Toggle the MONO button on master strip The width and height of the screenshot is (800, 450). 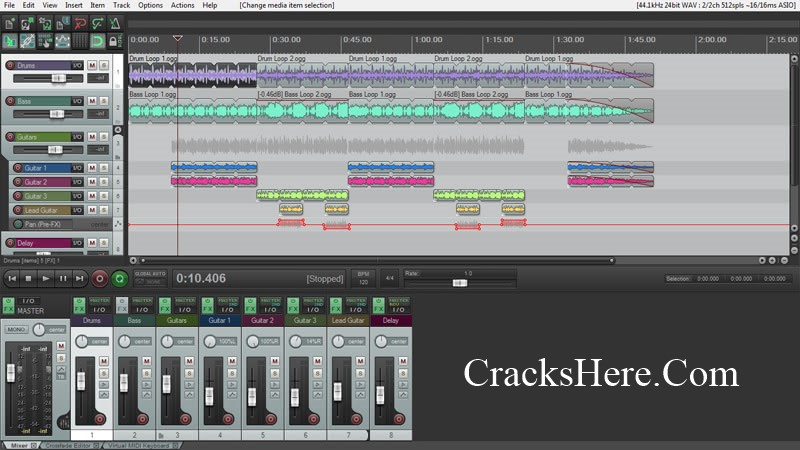pos(16,330)
